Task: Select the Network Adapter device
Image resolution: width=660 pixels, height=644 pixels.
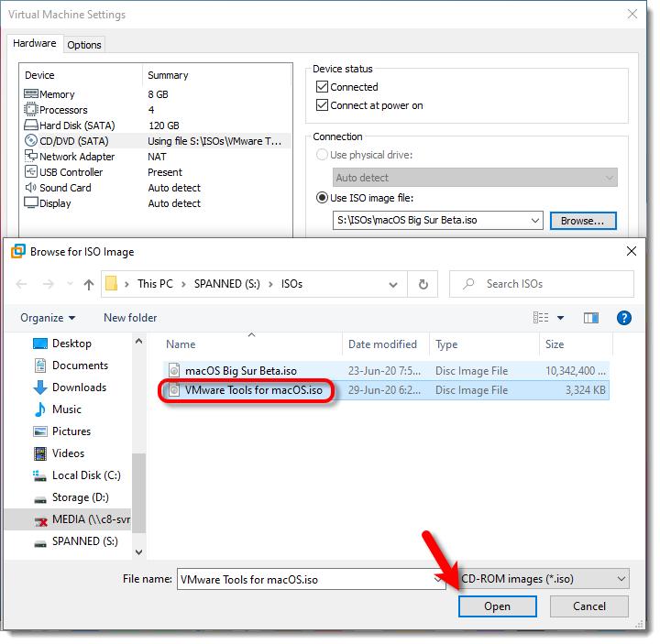Action: click(77, 157)
